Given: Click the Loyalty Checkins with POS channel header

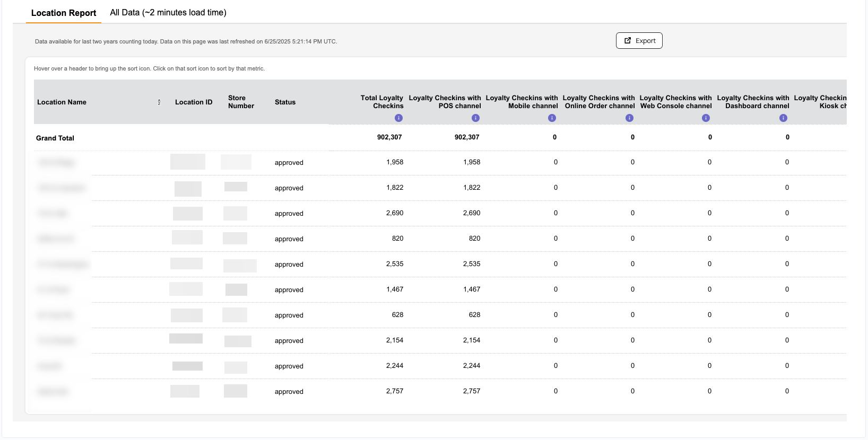Looking at the screenshot, I should (445, 102).
